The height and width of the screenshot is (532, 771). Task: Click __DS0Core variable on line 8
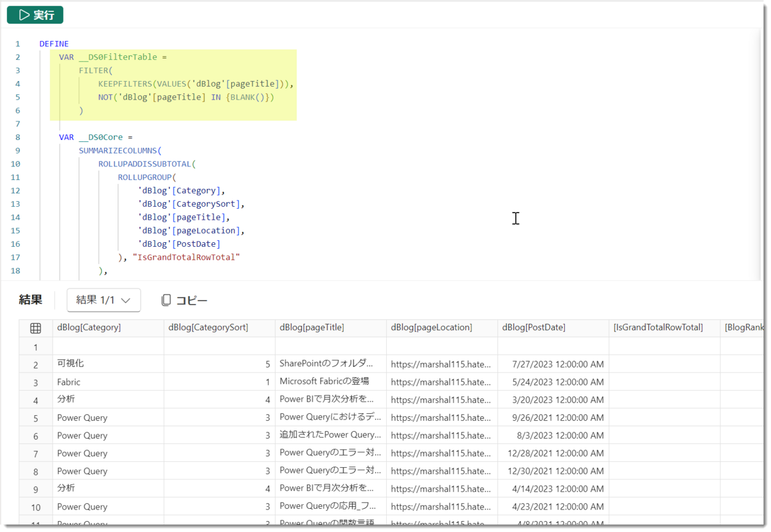[101, 137]
